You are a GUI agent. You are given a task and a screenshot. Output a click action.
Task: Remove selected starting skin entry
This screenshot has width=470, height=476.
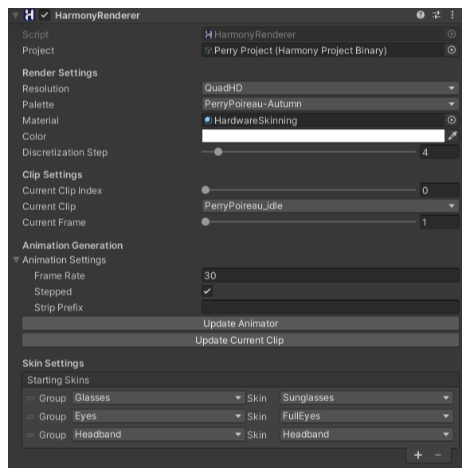tap(438, 455)
